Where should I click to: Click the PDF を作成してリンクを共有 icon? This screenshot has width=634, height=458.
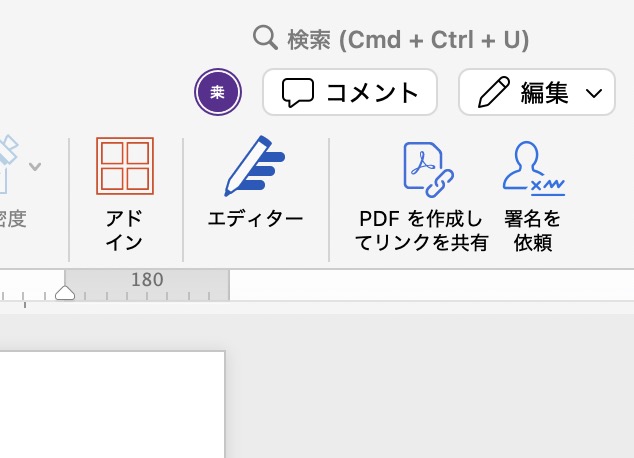point(427,167)
